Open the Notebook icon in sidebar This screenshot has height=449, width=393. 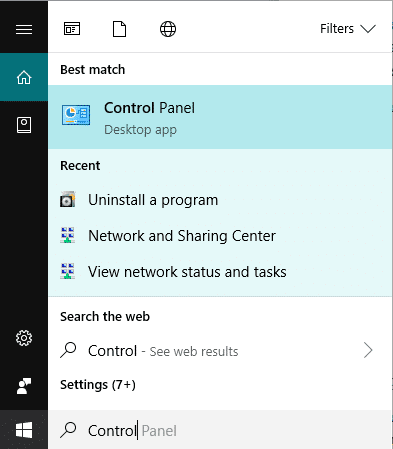pyautogui.click(x=24, y=125)
